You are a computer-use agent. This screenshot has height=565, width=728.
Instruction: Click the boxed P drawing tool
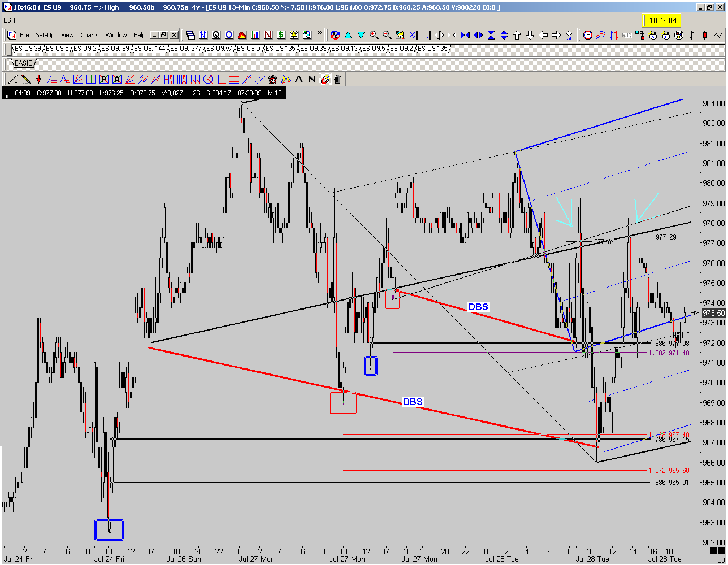[x=104, y=79]
